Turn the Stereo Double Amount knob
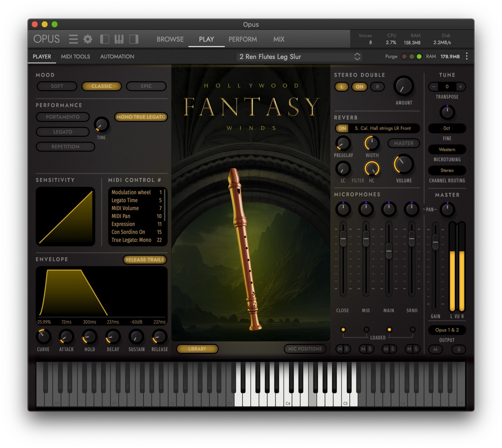Image resolution: width=502 pixels, height=448 pixels. (x=404, y=86)
